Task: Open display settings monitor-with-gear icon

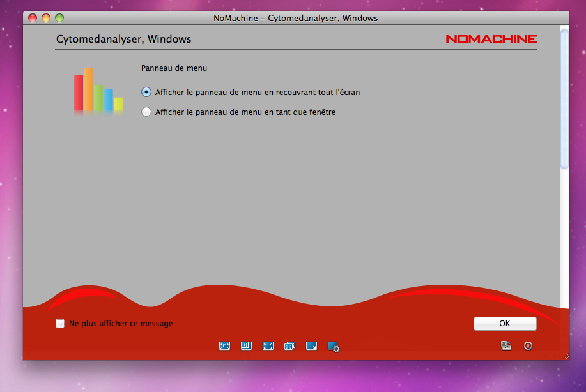Action: click(x=334, y=347)
